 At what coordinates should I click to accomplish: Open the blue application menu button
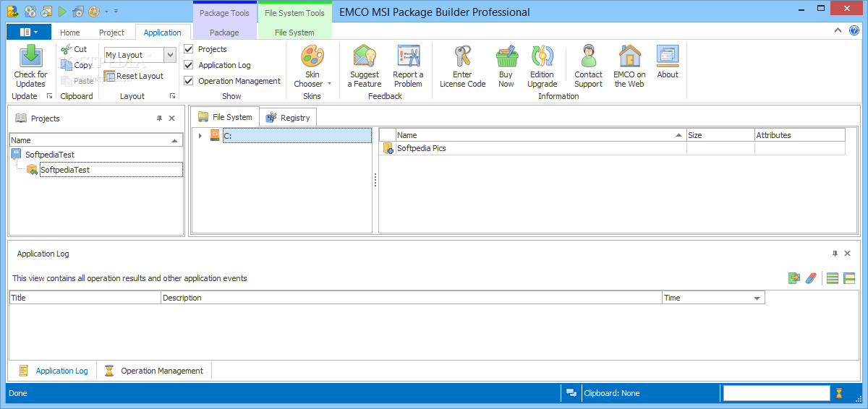pos(29,32)
